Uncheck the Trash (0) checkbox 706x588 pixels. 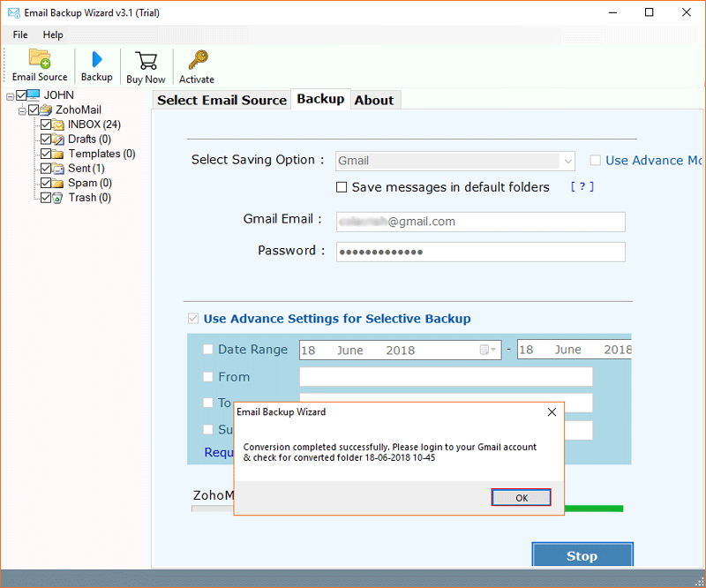(46, 198)
